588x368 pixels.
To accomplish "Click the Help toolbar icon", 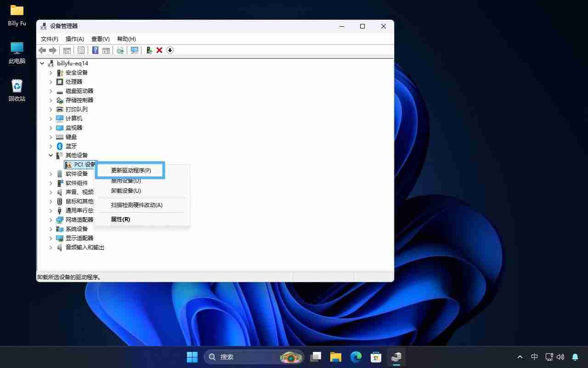I will tap(95, 50).
